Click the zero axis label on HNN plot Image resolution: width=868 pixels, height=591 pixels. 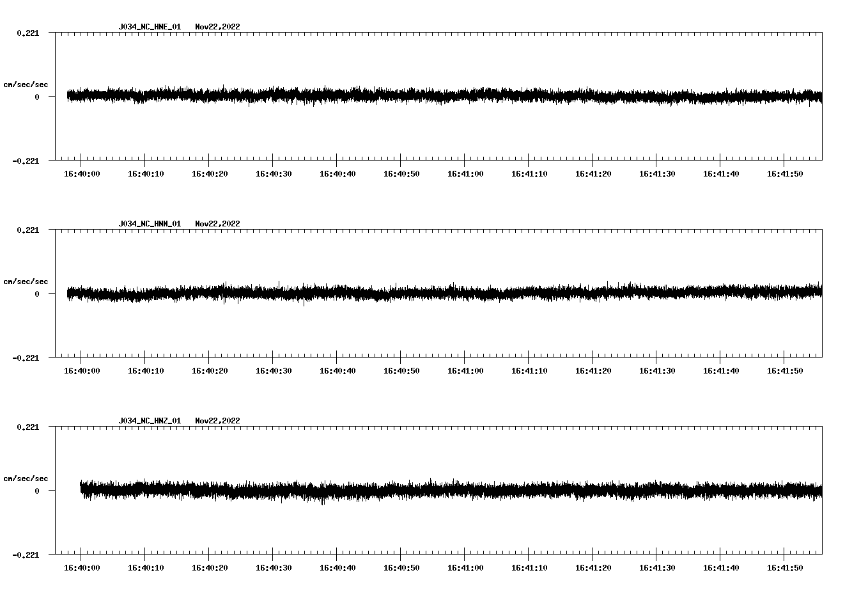pos(37,294)
